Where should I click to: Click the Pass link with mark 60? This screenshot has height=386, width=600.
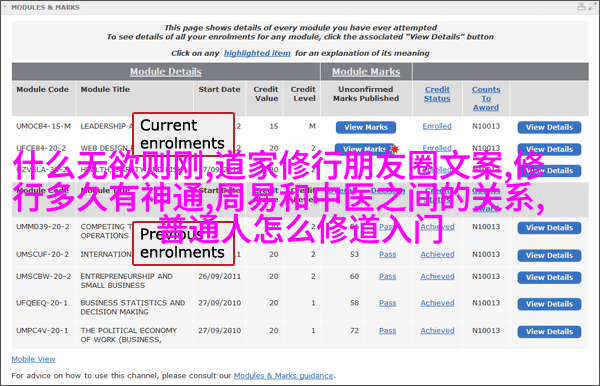(388, 276)
